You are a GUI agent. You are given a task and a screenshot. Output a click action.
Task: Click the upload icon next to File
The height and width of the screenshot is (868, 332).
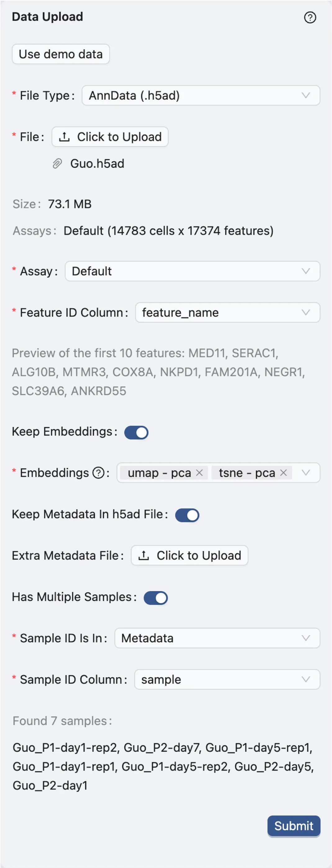pos(65,136)
